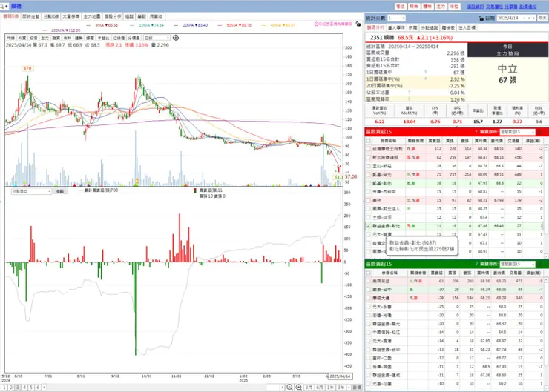Viewport: 549px width, 392px height.
Task: Click the search magnifier in the title bar
Action: [x=2, y=6]
